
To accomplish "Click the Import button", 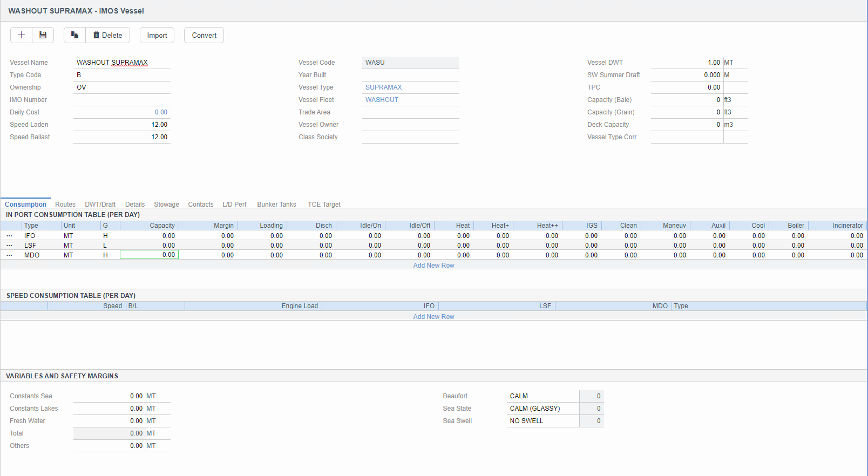I will [x=157, y=35].
